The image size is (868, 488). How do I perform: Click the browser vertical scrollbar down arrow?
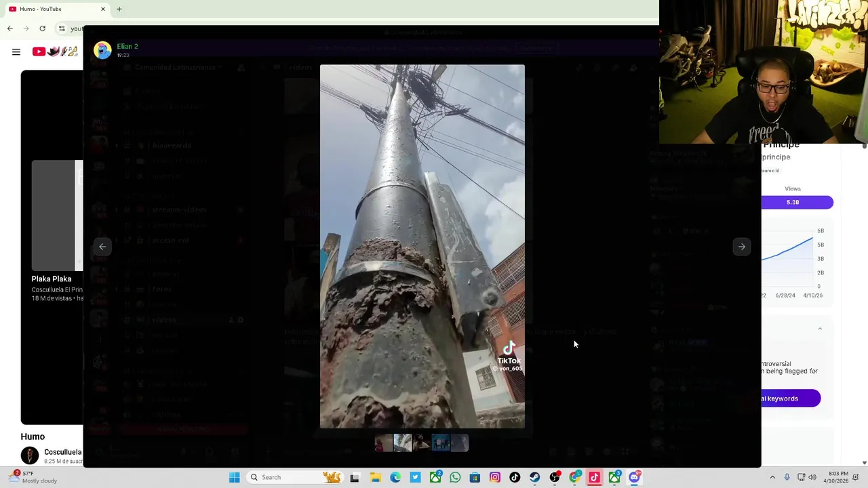(x=864, y=463)
